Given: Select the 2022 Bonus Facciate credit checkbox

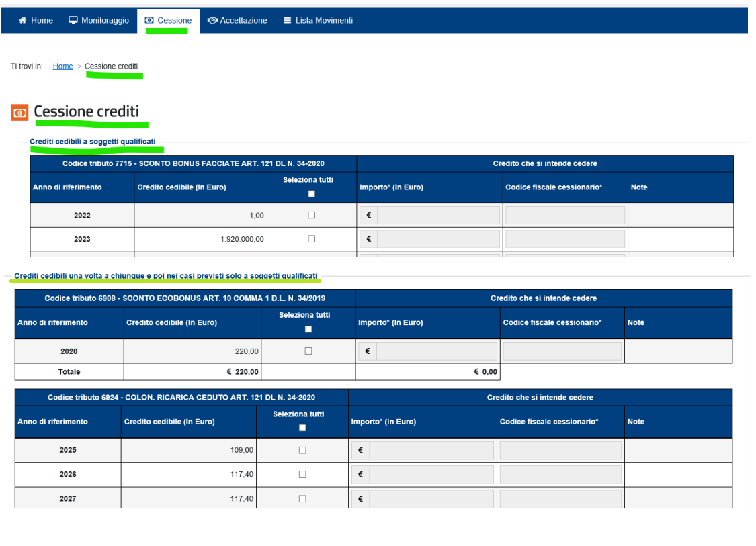Looking at the screenshot, I should click(x=311, y=215).
